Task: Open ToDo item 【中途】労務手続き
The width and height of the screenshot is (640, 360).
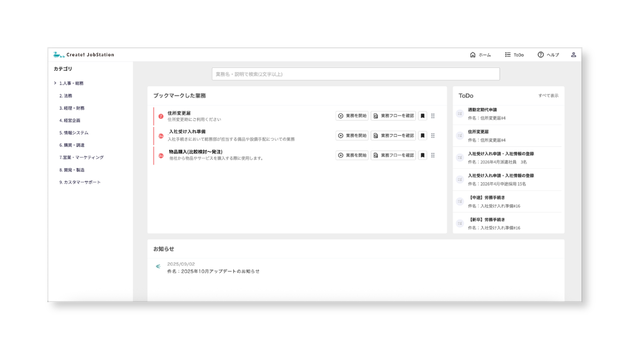Action: pos(487,198)
